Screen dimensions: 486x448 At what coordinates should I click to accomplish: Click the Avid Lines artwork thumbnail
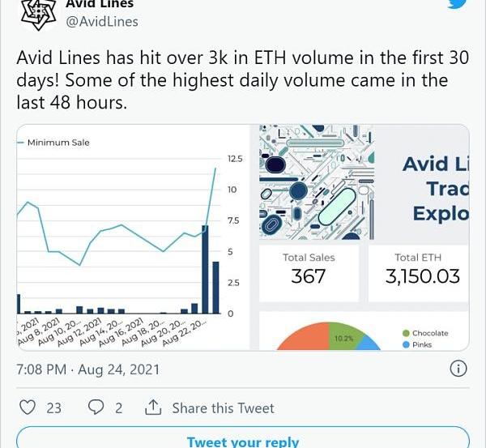[317, 182]
